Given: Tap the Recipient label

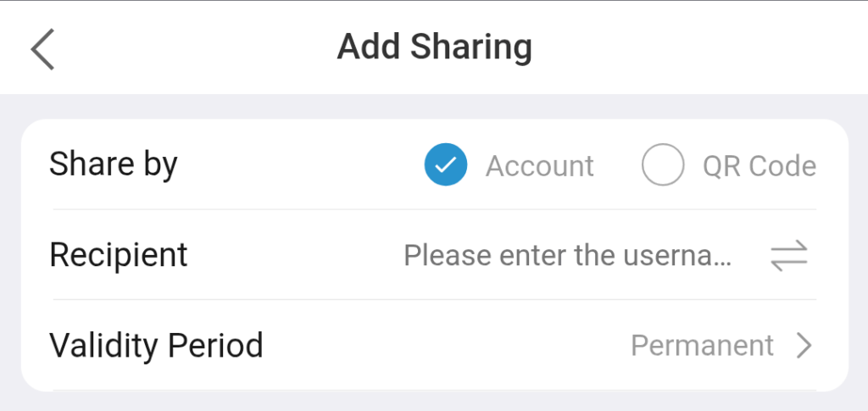Looking at the screenshot, I should [x=119, y=255].
